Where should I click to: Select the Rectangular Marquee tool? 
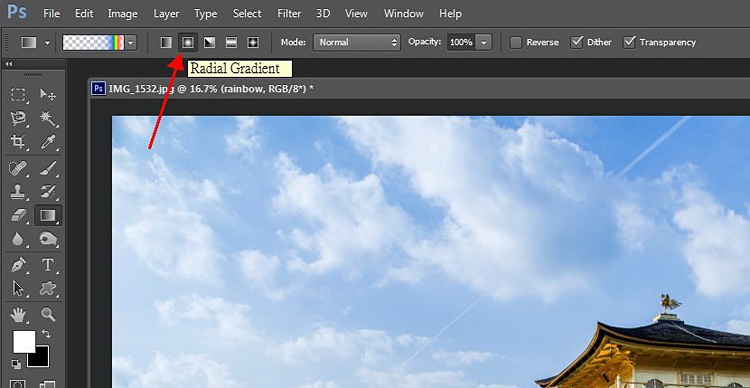(18, 94)
